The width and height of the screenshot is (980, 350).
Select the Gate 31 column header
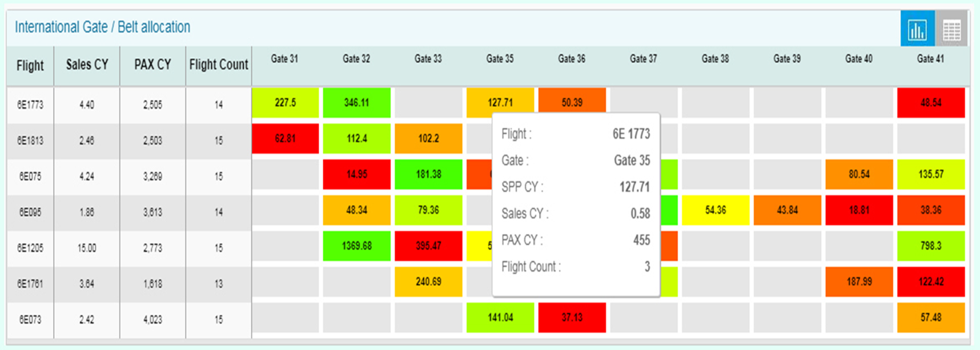pyautogui.click(x=284, y=59)
